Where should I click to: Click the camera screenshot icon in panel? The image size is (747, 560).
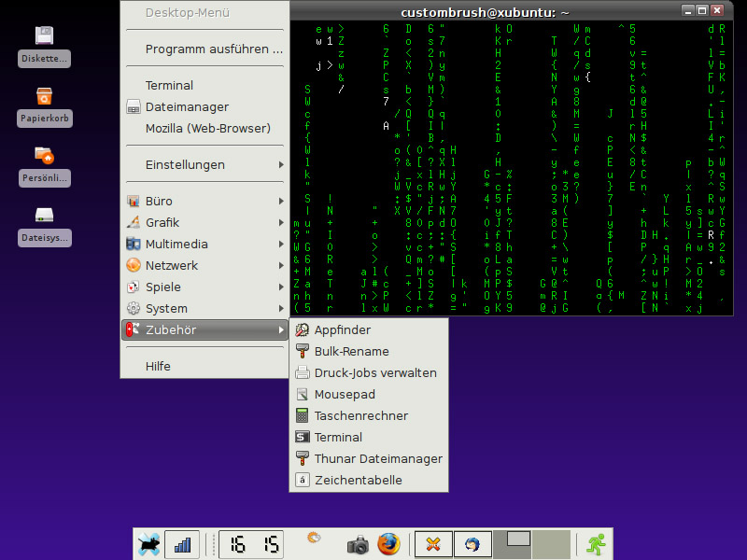[x=358, y=545]
